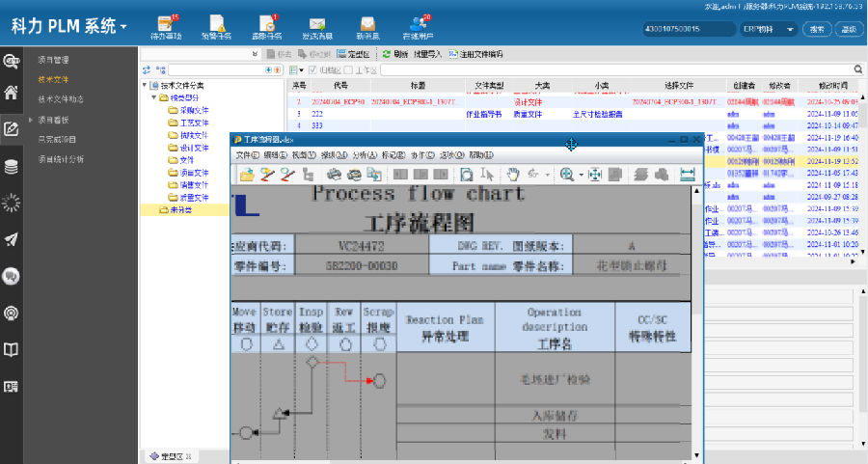The width and height of the screenshot is (868, 464).
Task: Select the hand pan tool in viewer
Action: pos(514,175)
